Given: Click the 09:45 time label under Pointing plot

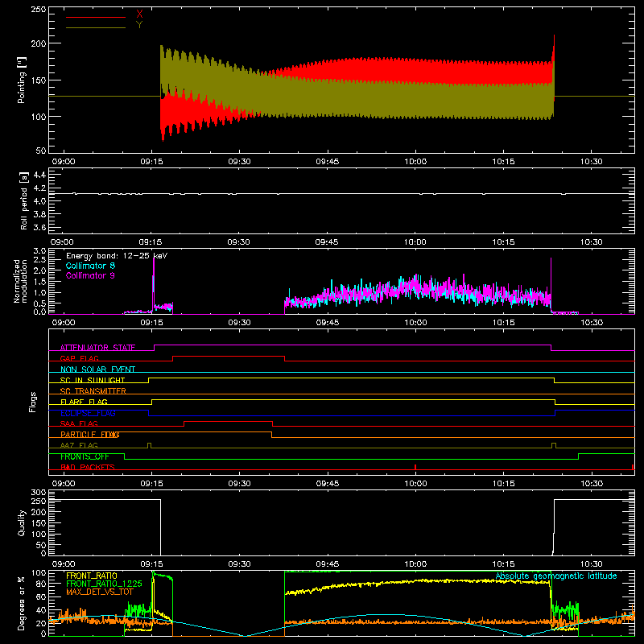Looking at the screenshot, I should (x=328, y=162).
